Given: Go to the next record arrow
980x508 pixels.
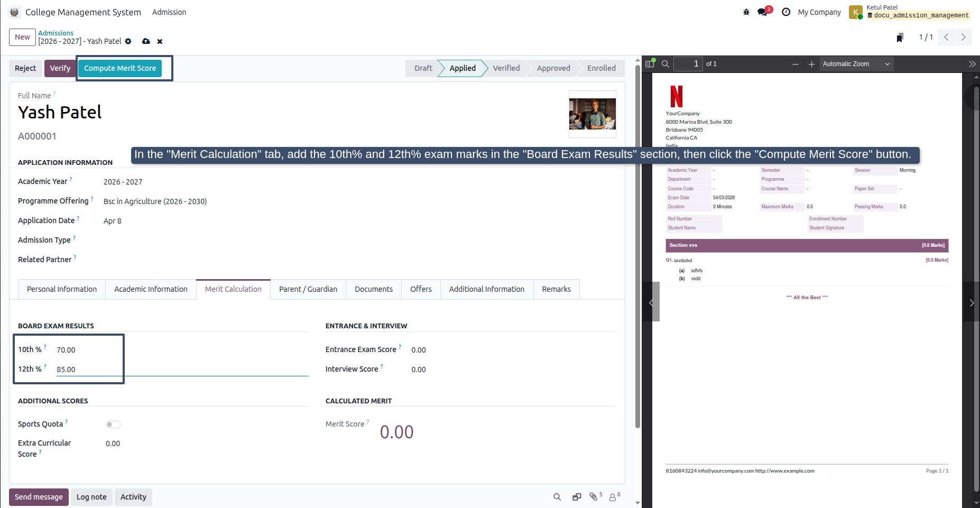Looking at the screenshot, I should pyautogui.click(x=963, y=37).
